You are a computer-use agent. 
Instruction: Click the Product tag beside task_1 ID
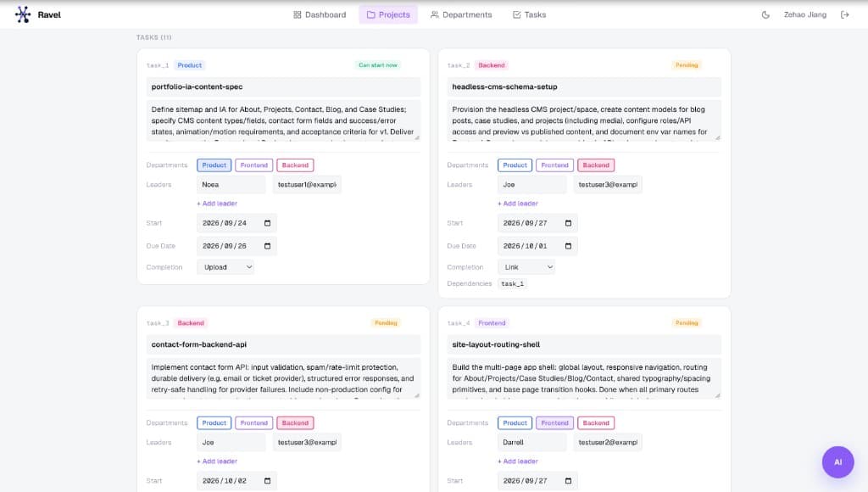(x=189, y=65)
